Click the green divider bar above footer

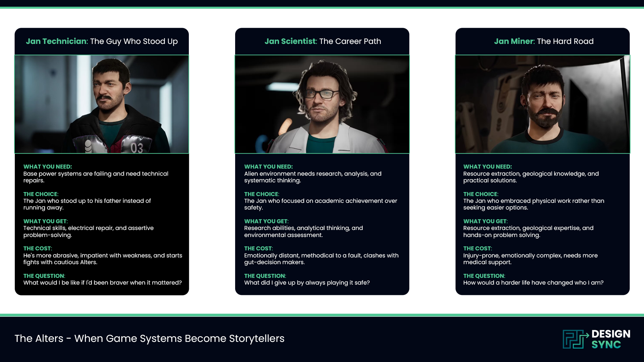[x=322, y=315]
